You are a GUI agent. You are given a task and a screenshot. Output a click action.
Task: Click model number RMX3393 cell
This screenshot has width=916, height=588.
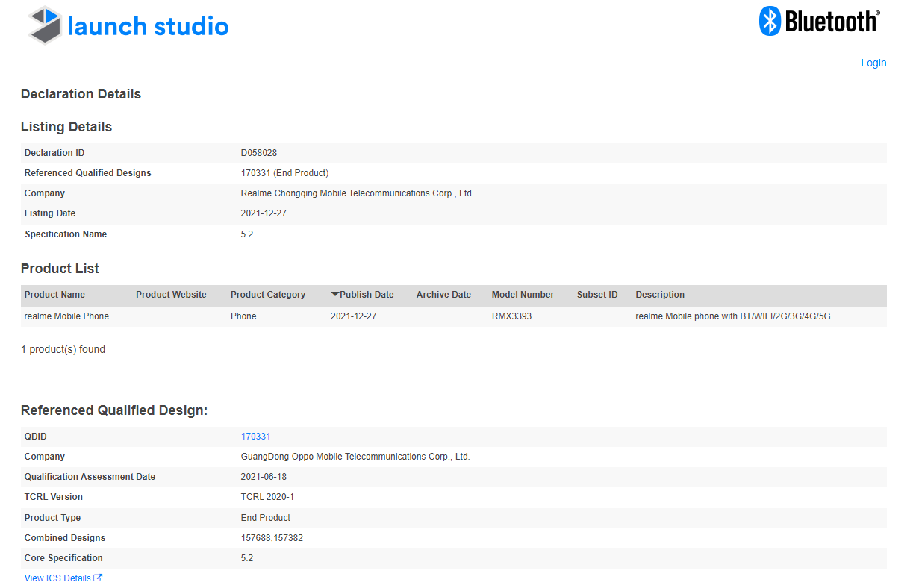[511, 316]
